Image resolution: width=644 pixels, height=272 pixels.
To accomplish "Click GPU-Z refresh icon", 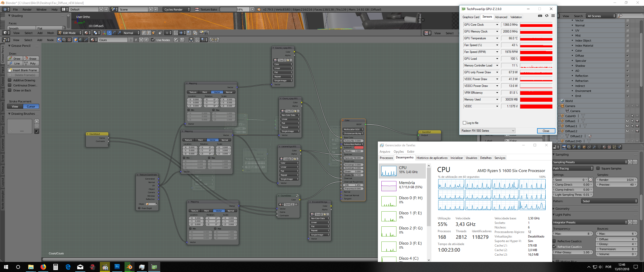I will (547, 16).
